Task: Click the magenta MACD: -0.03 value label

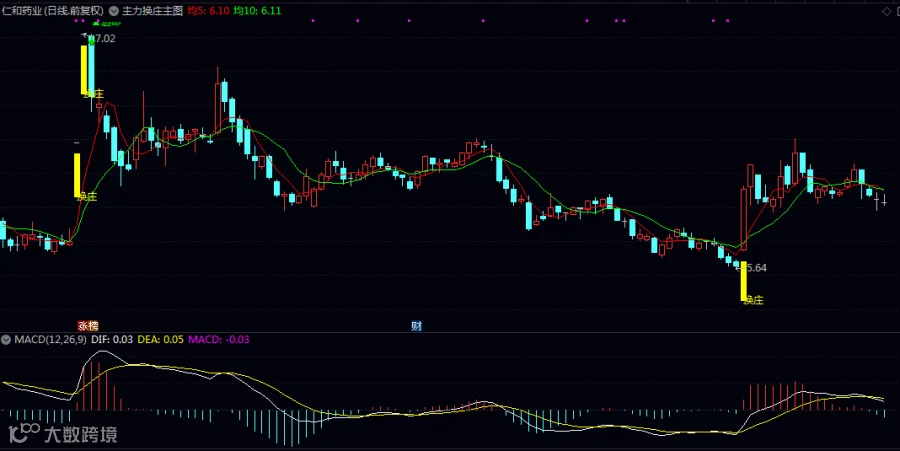Action: pyautogui.click(x=219, y=340)
